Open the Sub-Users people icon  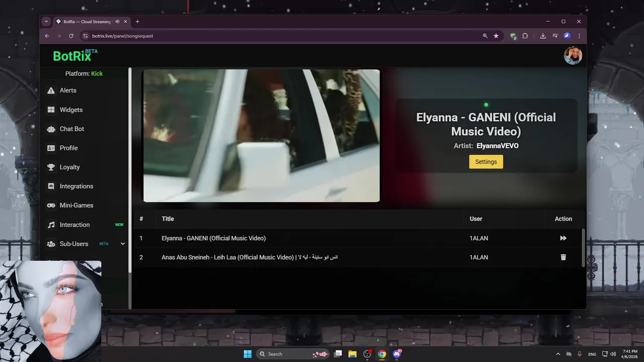pyautogui.click(x=51, y=244)
